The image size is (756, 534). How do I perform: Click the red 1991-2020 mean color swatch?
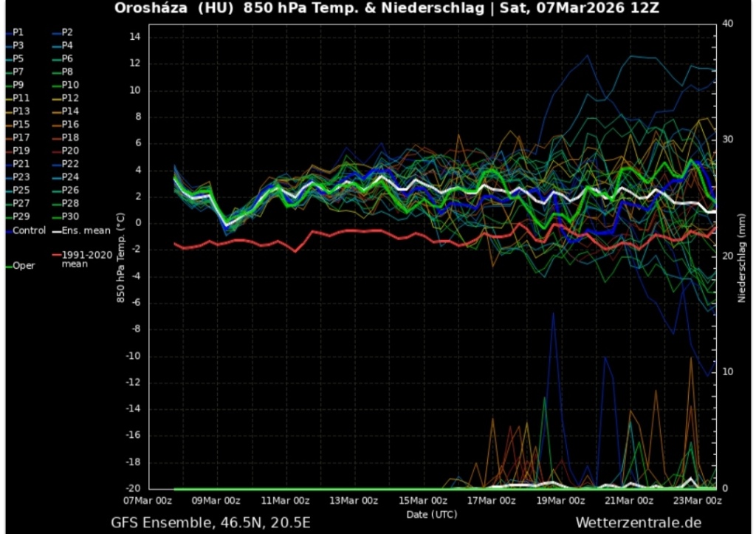55,255
